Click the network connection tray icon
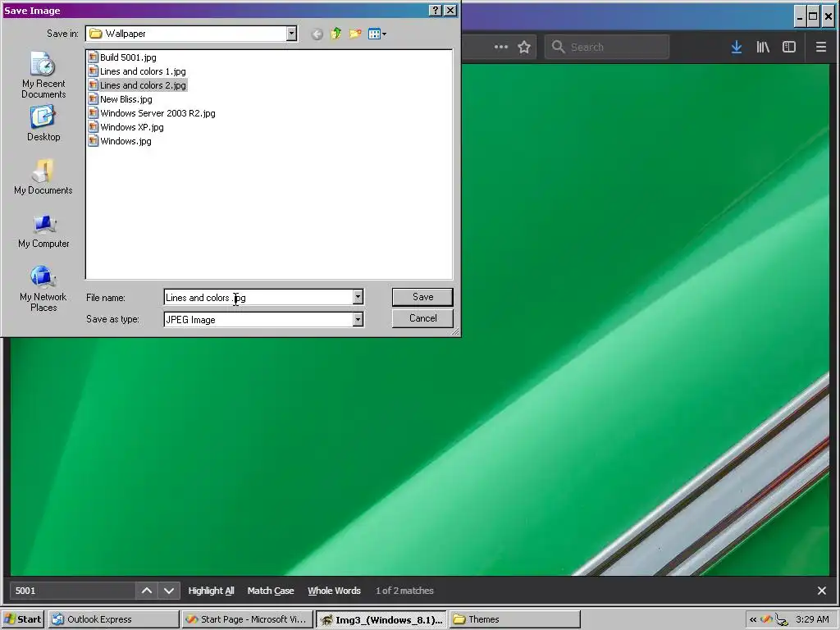This screenshot has height=630, width=840. coord(782,620)
